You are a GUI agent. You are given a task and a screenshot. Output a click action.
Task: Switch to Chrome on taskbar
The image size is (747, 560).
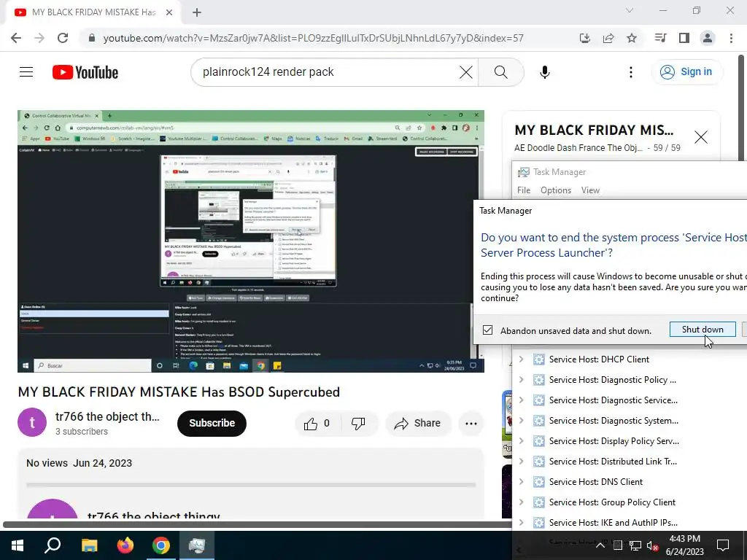pyautogui.click(x=161, y=545)
